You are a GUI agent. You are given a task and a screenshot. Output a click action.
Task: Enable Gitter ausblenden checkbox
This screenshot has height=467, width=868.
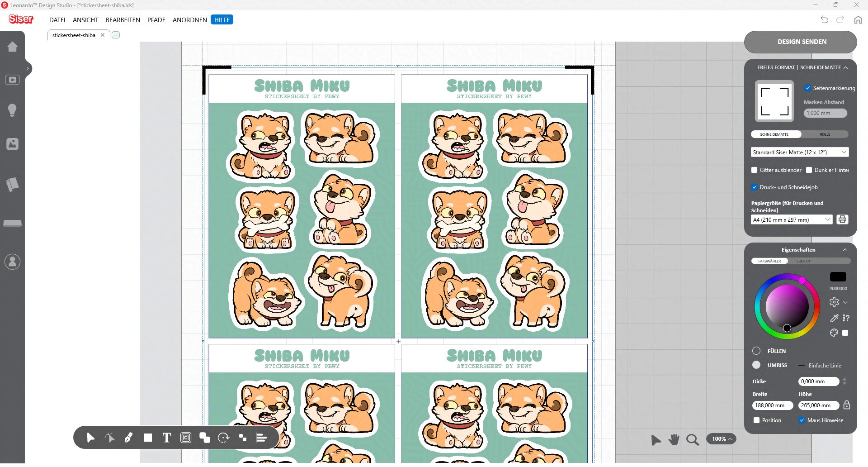click(x=754, y=170)
